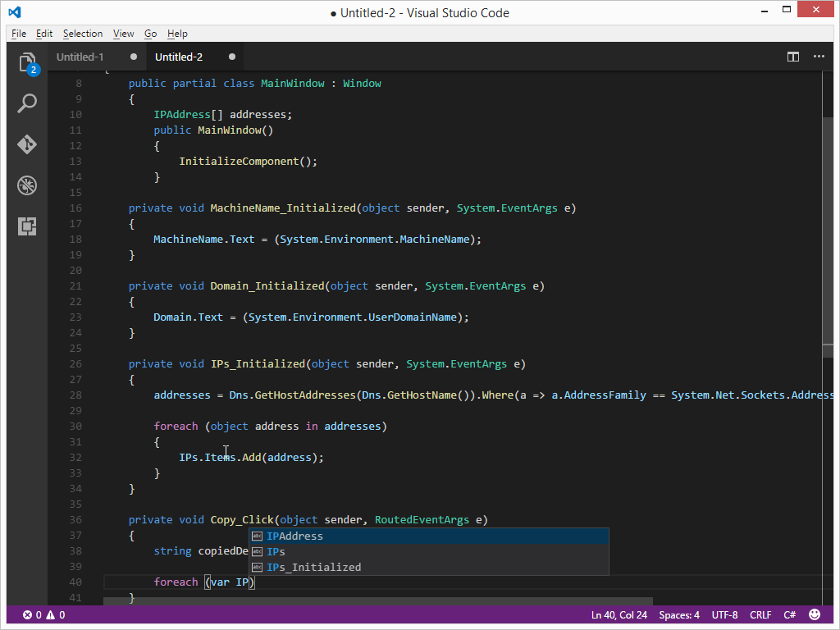
Task: Click line number 16 in the gutter
Action: point(75,208)
